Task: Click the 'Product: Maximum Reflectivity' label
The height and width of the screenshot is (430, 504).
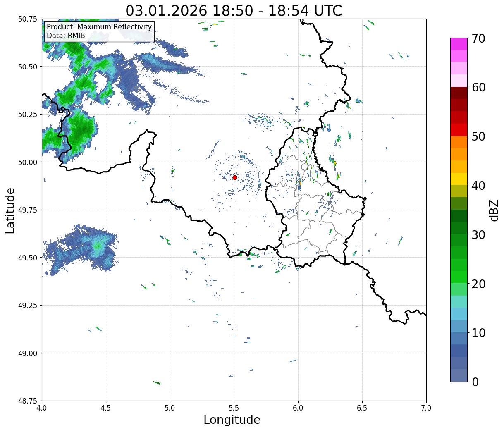Action: click(99, 27)
